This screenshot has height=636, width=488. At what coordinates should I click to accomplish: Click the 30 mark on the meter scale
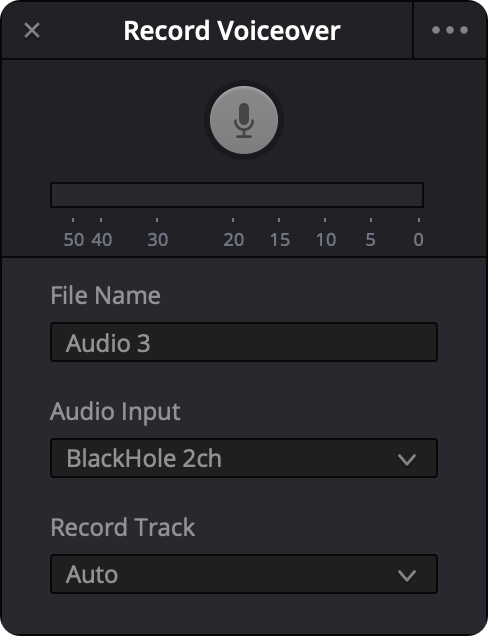pos(158,240)
